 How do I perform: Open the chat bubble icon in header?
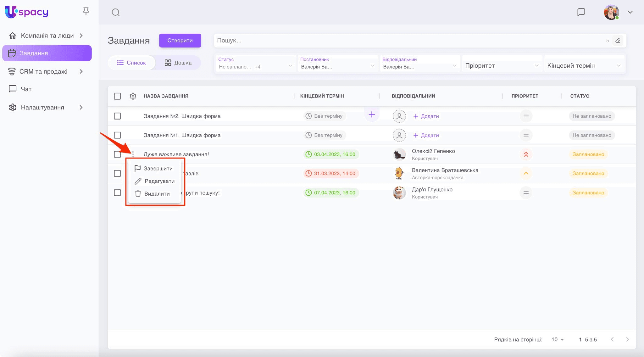pos(581,12)
